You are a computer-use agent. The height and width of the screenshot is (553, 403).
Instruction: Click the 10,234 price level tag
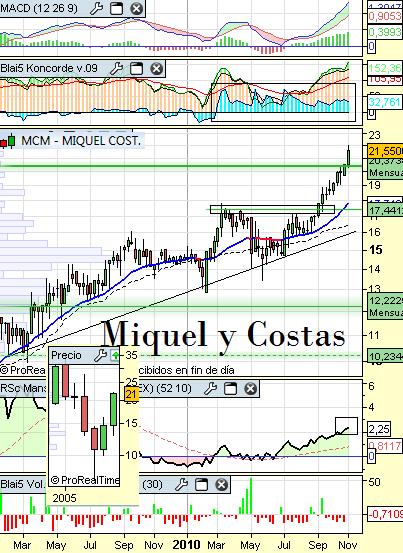click(x=385, y=357)
